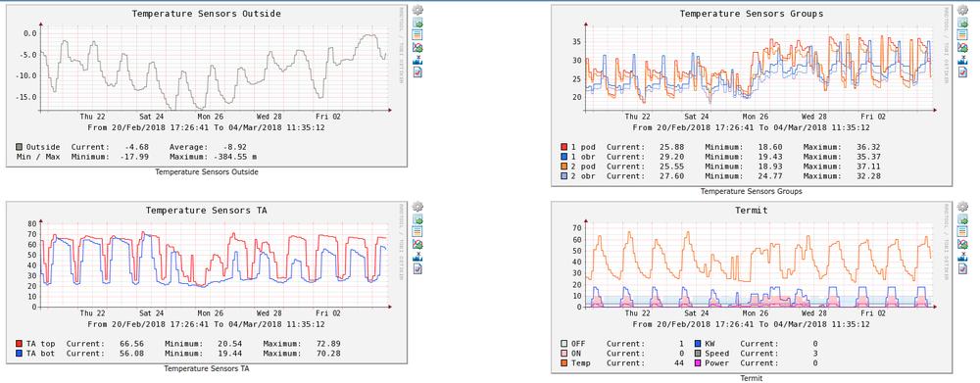This screenshot has width=980, height=383.
Task: Open gear settings icon for Temperature Sensors TA graph
Action: tap(418, 207)
